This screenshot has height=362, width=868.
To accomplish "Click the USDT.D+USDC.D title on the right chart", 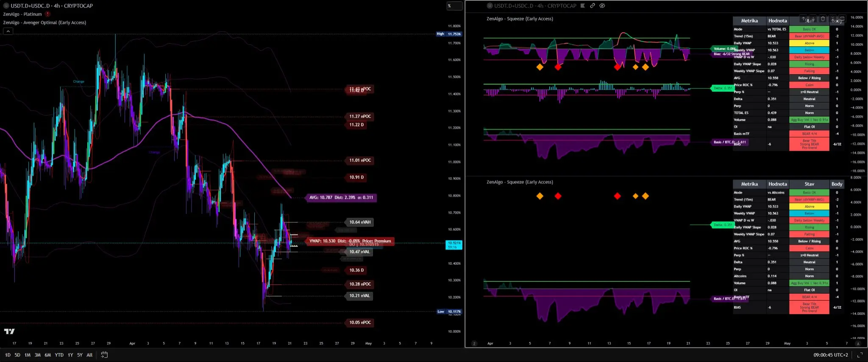I will [535, 6].
